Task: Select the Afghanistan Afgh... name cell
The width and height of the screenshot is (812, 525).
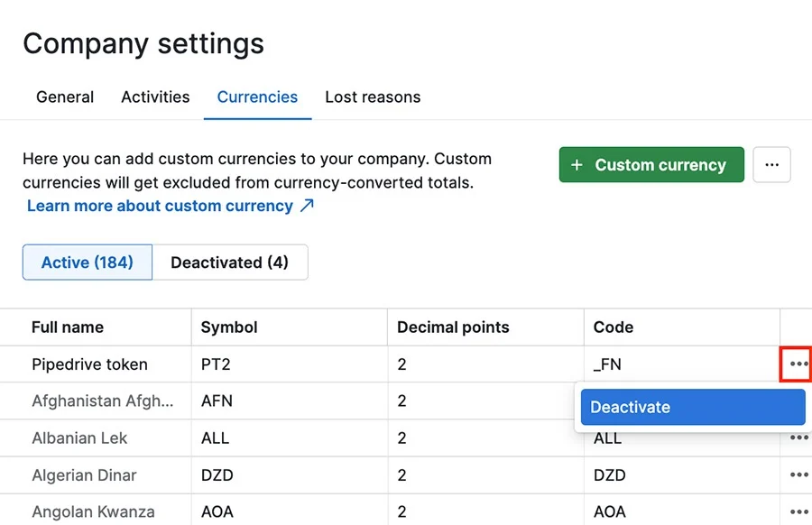Action: [96, 401]
